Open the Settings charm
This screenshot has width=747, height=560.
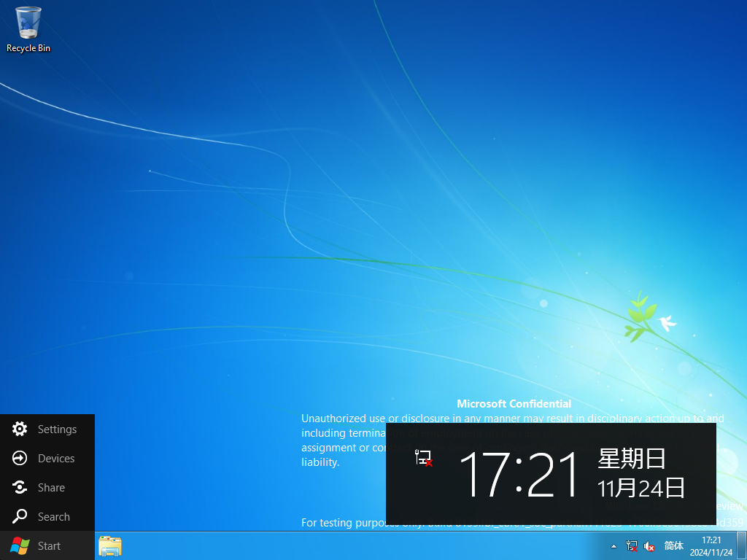tap(47, 429)
